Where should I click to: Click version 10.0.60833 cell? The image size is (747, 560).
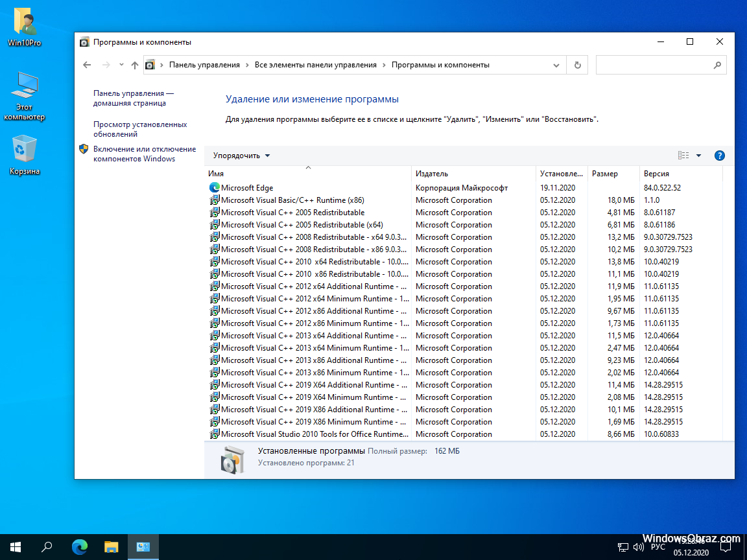[x=661, y=434]
